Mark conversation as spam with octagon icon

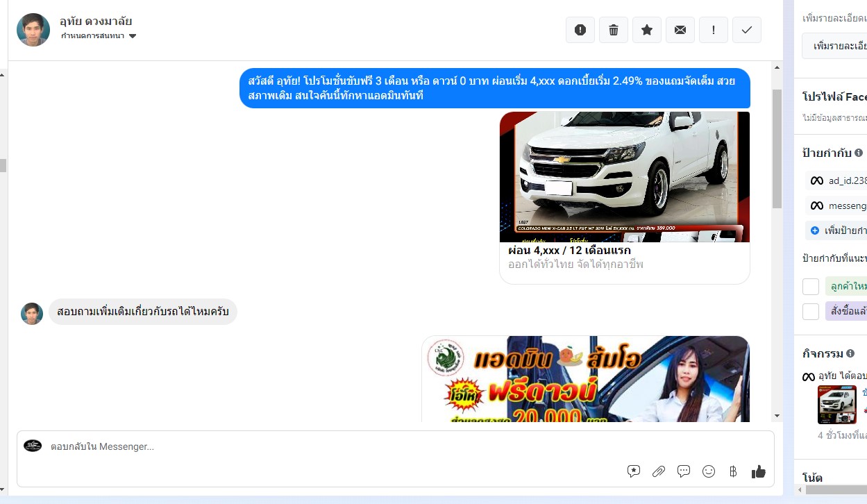[x=580, y=30]
